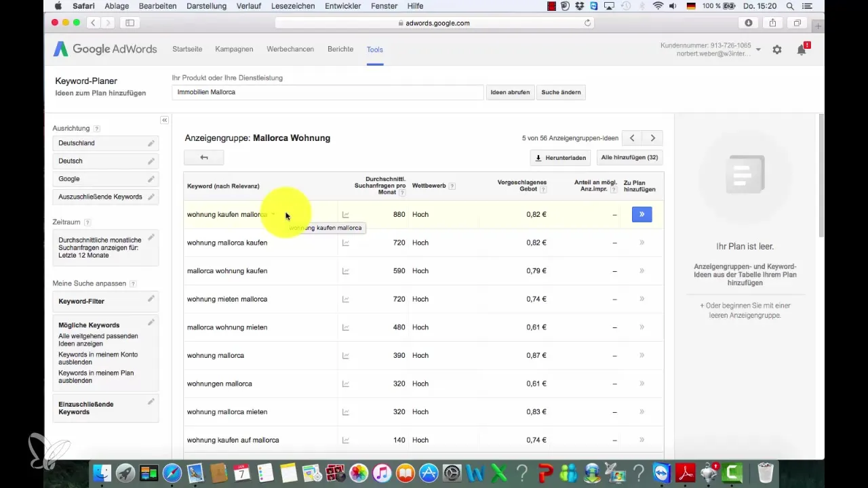
Task: Sort by Keyword (nach Relevanz) header
Action: (x=223, y=186)
